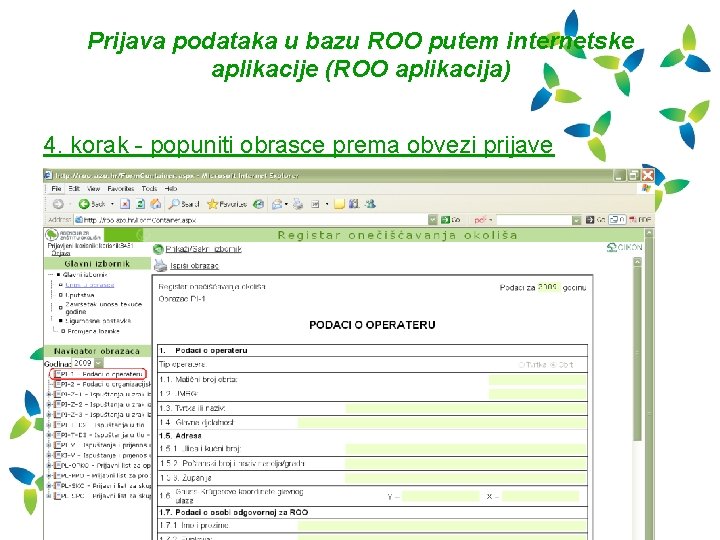720x540 pixels.
Task: Open the Favorites menu
Action: [x=121, y=189]
